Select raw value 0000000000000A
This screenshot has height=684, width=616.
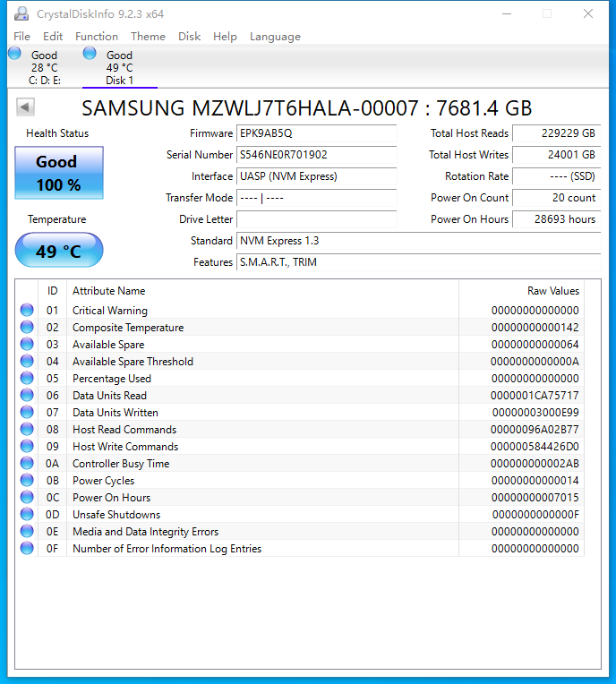pos(535,361)
